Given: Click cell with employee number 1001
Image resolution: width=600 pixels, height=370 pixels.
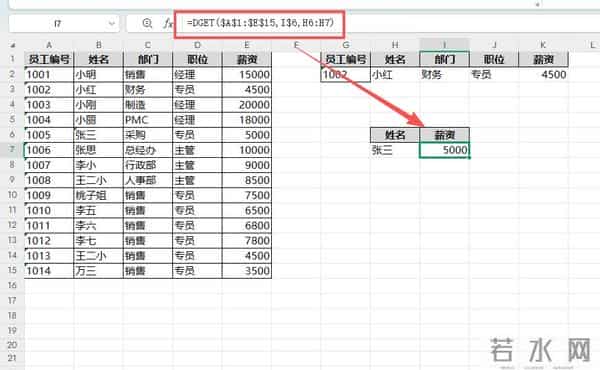Looking at the screenshot, I should pos(49,75).
